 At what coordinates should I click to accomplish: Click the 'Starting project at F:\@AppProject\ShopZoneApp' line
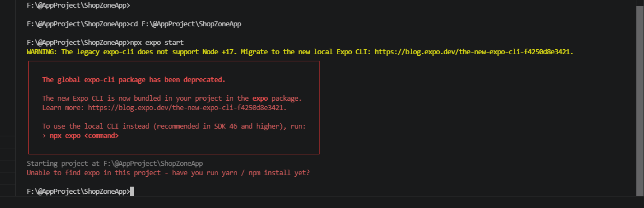(115, 164)
